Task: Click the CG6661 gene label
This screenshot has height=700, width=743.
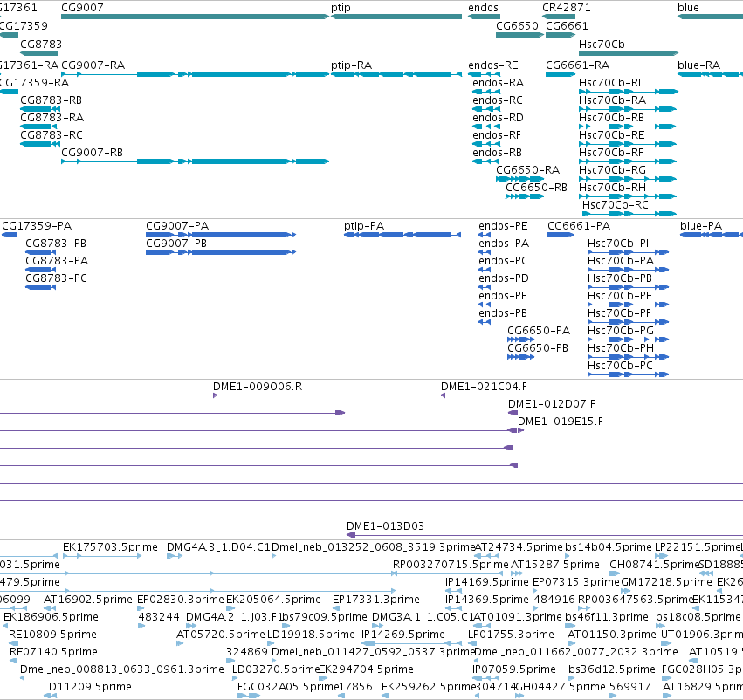Action: (x=567, y=25)
